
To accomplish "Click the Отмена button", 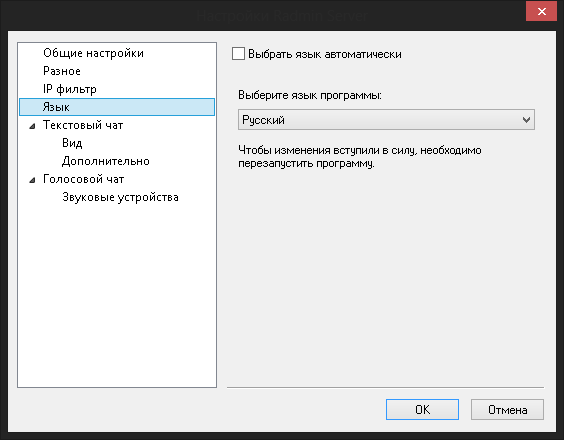I will point(507,409).
